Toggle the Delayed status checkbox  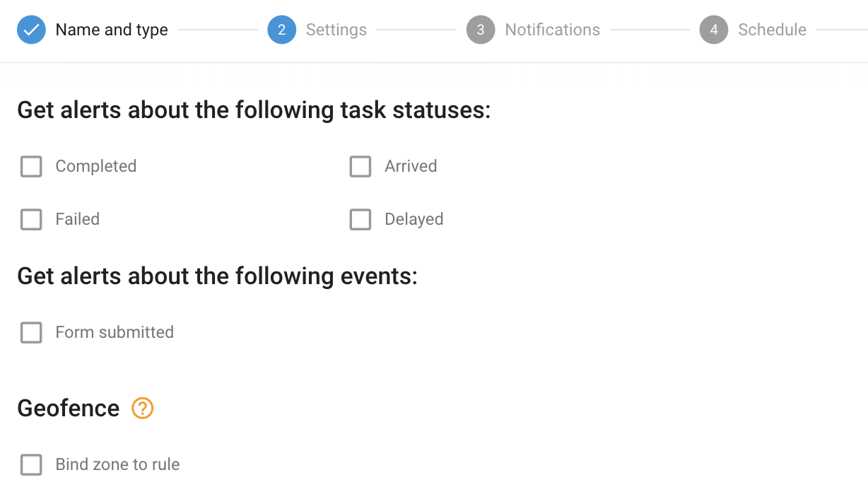click(x=360, y=220)
